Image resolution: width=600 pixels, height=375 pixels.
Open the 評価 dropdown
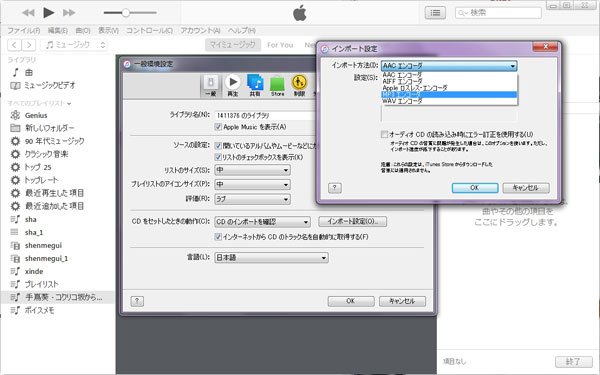pos(252,199)
